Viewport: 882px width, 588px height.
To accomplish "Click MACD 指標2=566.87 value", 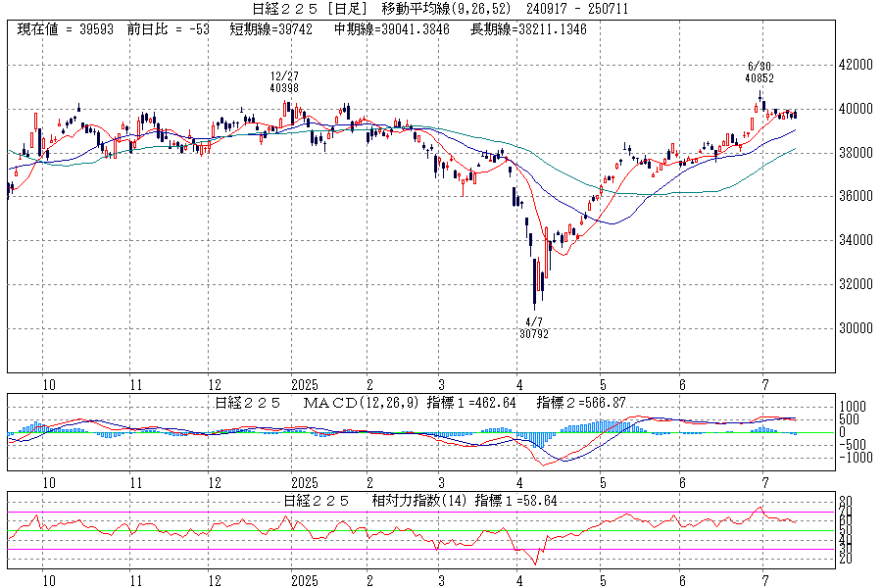I will point(582,403).
